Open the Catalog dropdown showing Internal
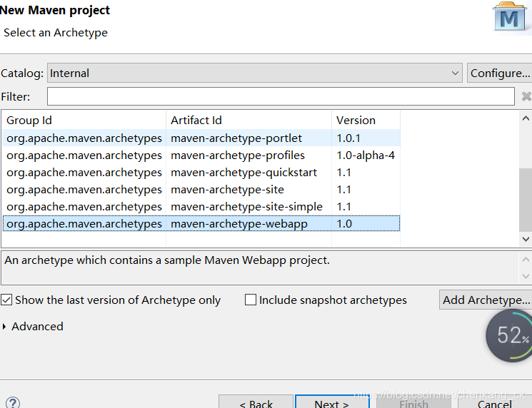The height and width of the screenshot is (408, 532). point(255,73)
